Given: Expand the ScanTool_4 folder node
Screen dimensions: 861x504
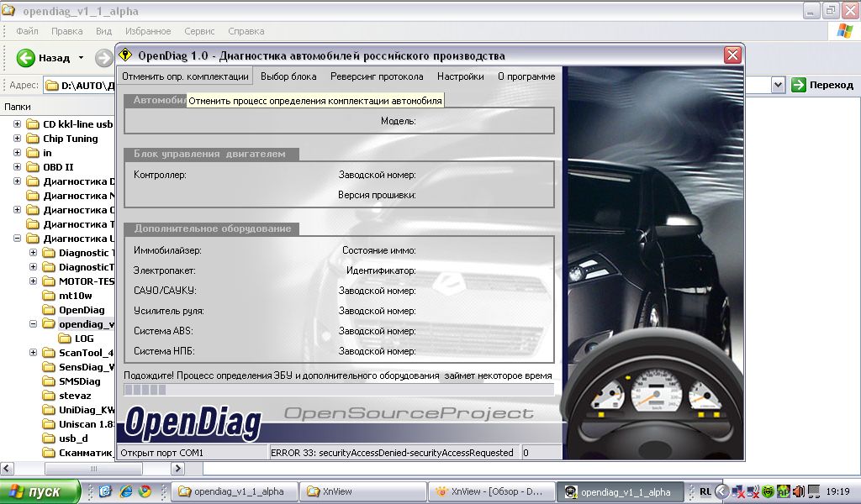Looking at the screenshot, I should pyautogui.click(x=33, y=352).
